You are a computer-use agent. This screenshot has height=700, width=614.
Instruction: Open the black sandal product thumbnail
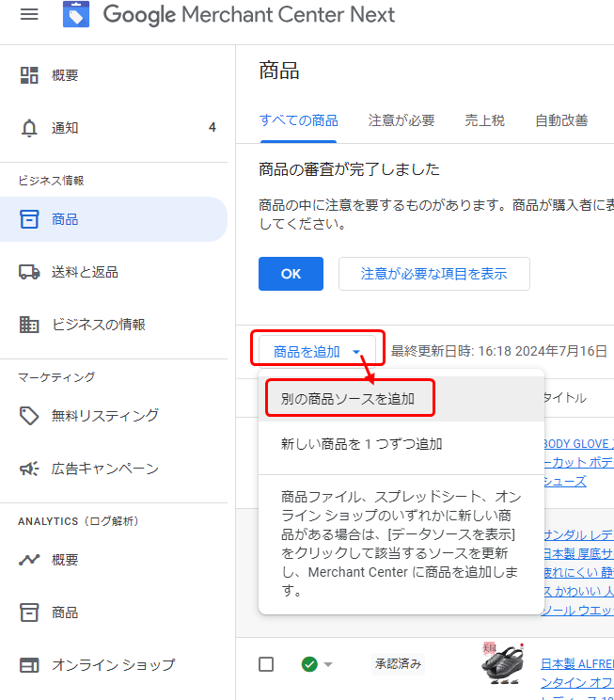point(501,664)
